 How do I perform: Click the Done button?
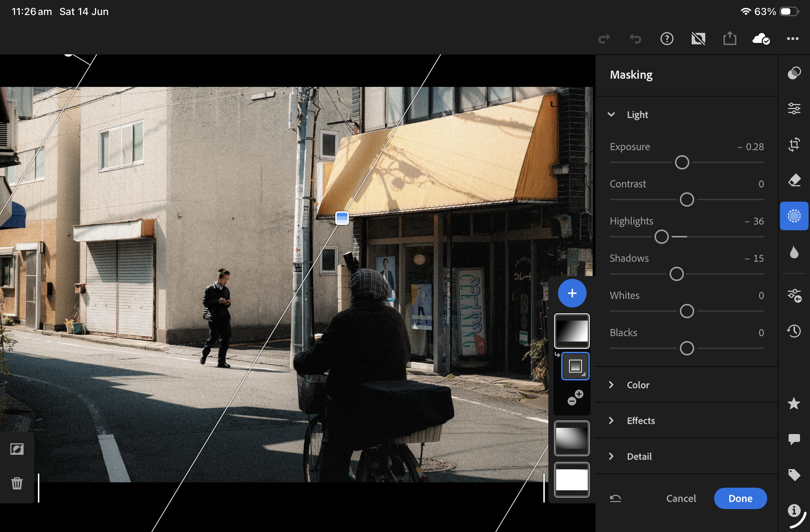[x=740, y=498]
